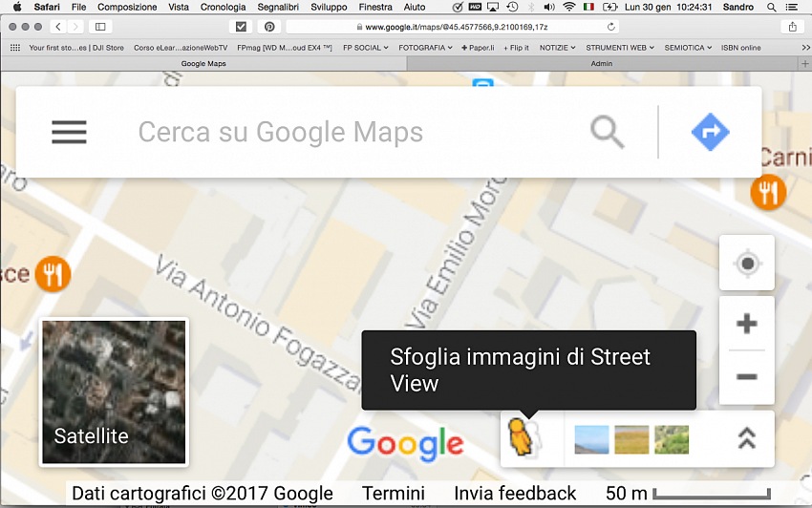
Task: Expand FOTOGRAFIA bookmarks folder
Action: tap(425, 48)
